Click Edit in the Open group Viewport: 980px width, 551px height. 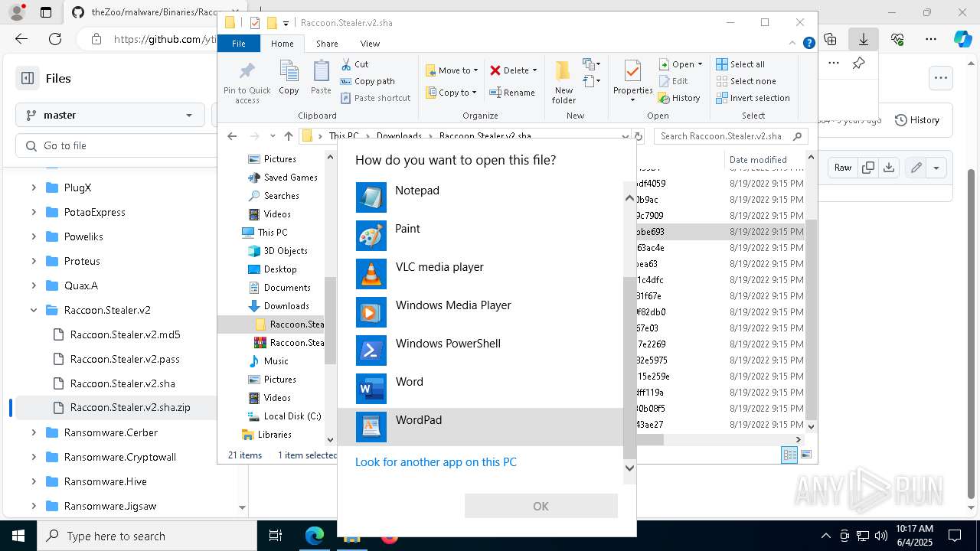(673, 81)
